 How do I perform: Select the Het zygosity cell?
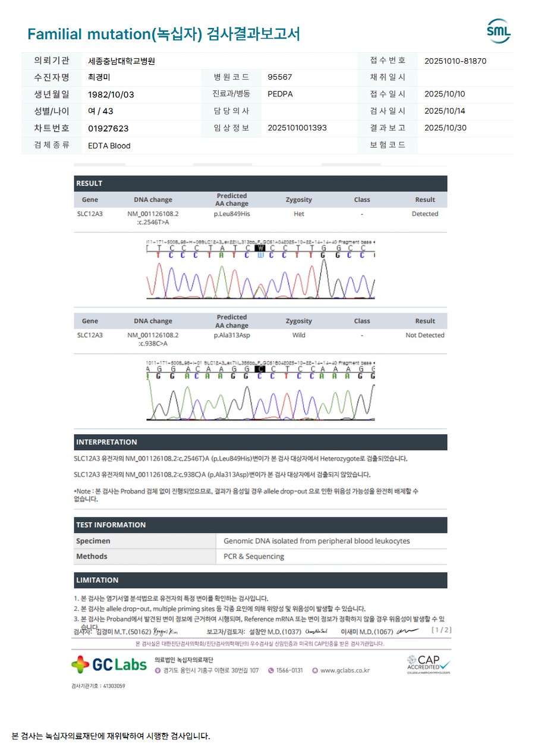tap(299, 214)
